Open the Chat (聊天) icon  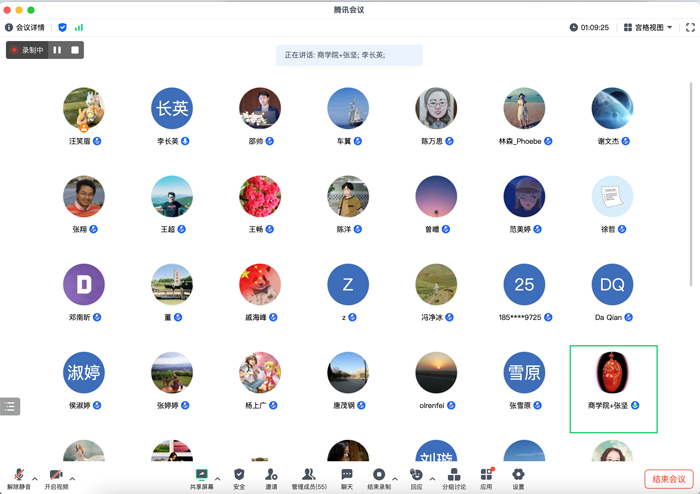click(347, 476)
